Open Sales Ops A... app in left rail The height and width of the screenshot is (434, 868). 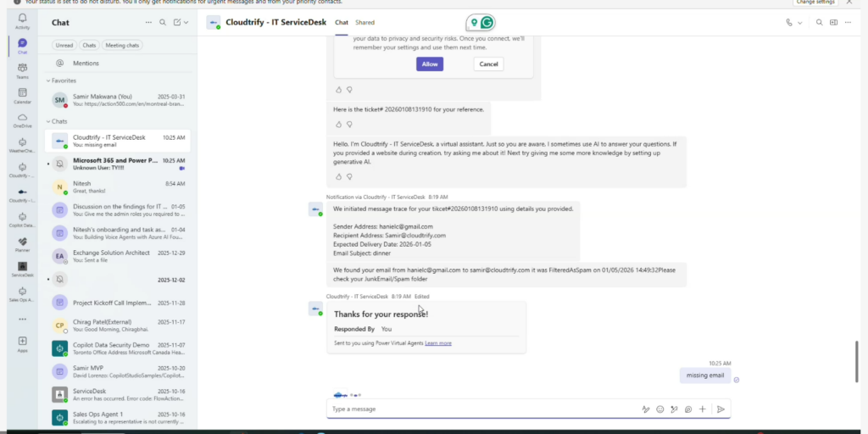(x=22, y=294)
